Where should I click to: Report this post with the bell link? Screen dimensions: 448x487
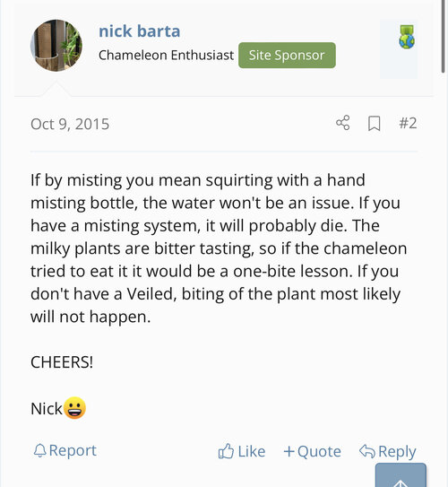[x=65, y=450]
